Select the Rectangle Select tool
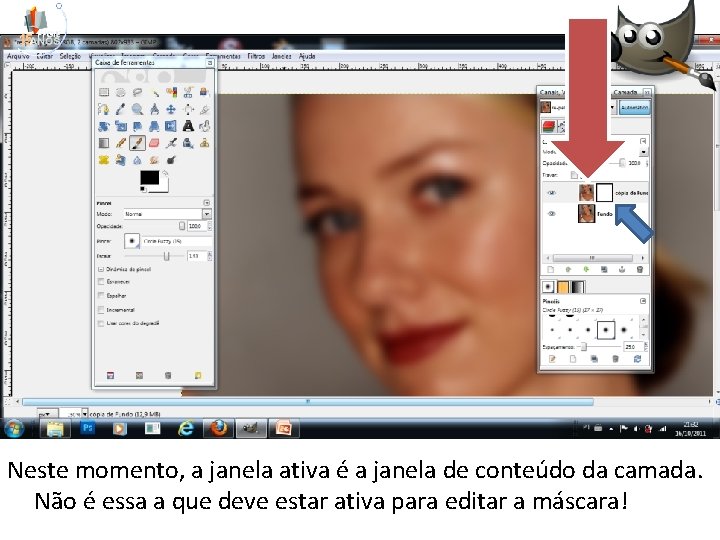This screenshot has width=720, height=540. [x=104, y=92]
